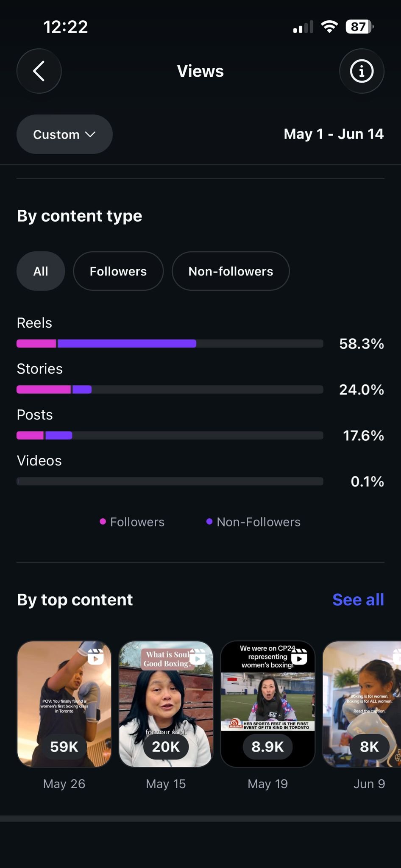401x868 pixels.
Task: Open the info icon about Views
Action: 362,71
